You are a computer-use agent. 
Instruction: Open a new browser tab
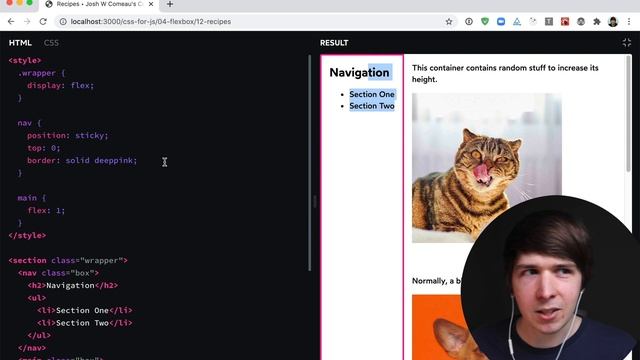[170, 4]
